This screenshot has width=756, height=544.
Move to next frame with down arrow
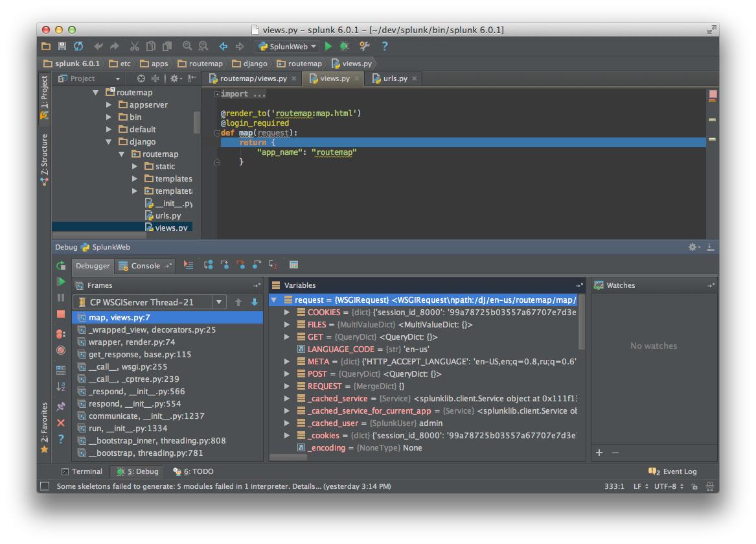[x=255, y=302]
